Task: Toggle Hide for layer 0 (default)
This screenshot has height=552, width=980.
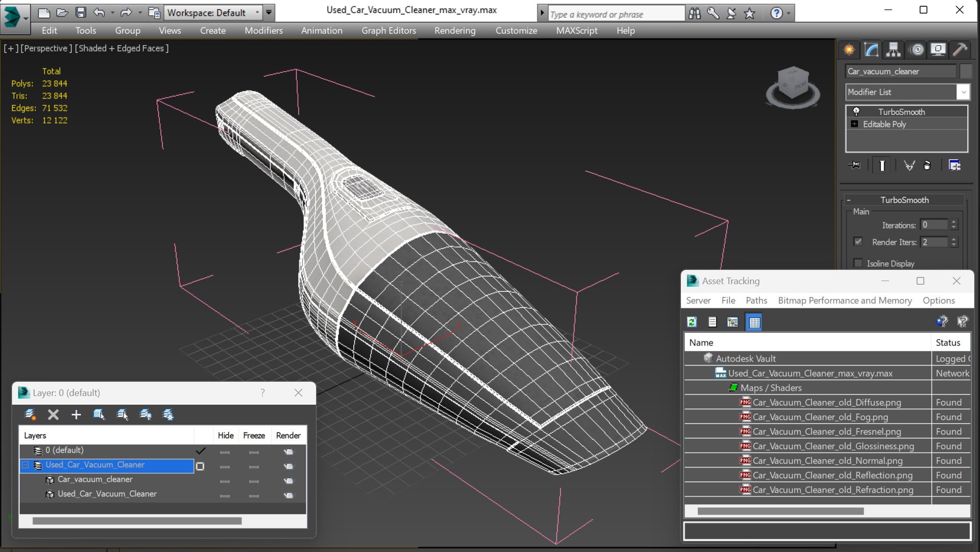Action: coord(225,452)
